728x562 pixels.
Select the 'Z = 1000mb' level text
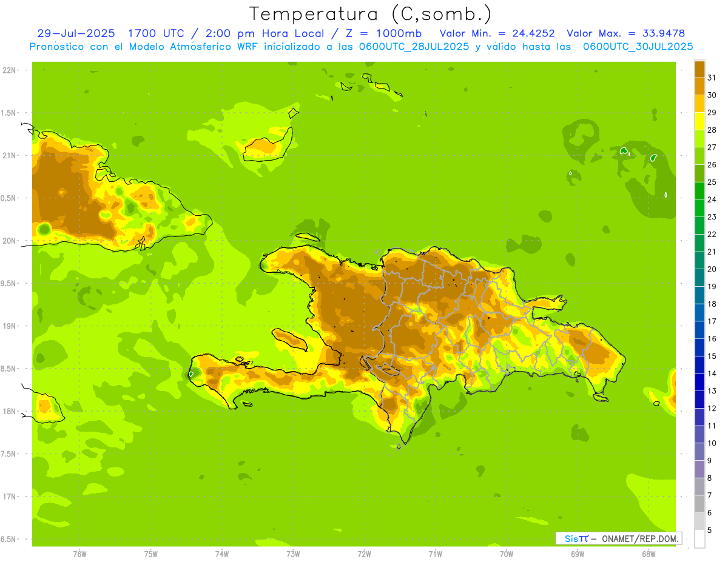tap(383, 33)
